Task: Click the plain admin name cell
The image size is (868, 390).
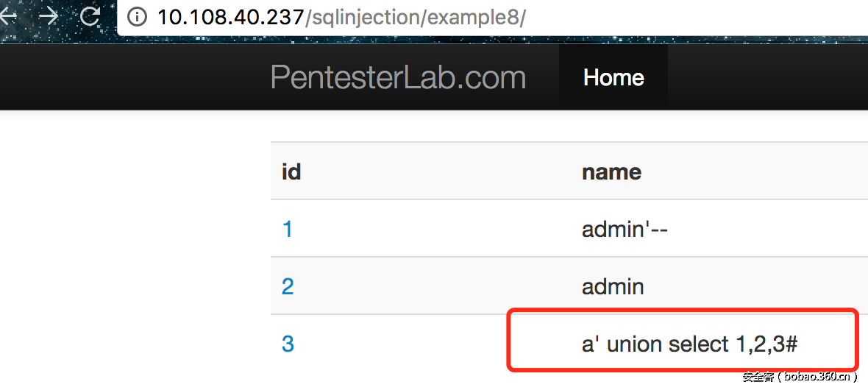Action: [x=613, y=286]
